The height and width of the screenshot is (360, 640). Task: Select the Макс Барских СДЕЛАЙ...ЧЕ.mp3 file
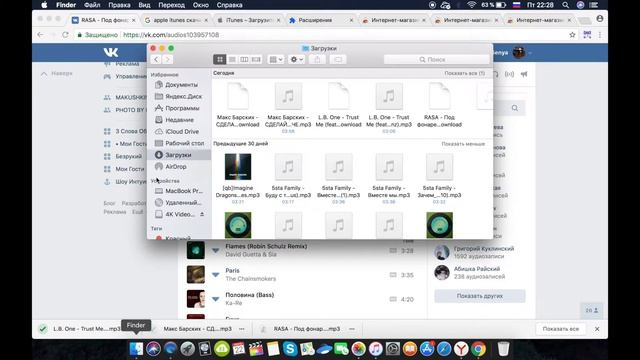[288, 106]
